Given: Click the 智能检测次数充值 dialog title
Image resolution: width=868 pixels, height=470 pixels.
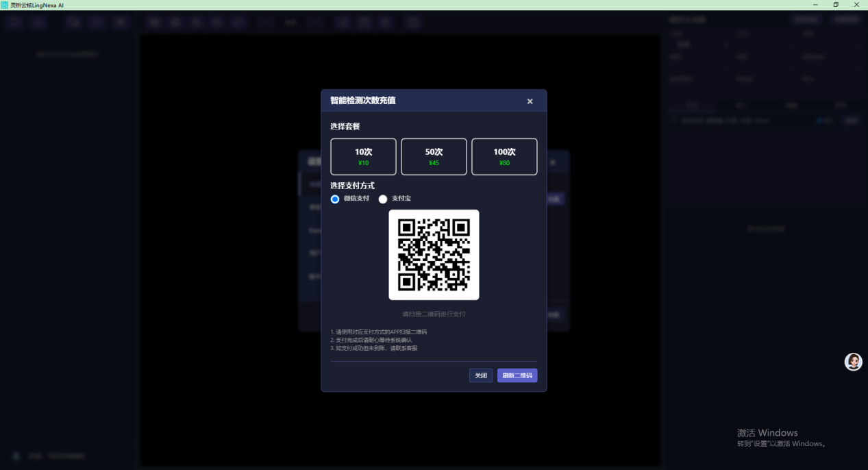Looking at the screenshot, I should pos(362,101).
